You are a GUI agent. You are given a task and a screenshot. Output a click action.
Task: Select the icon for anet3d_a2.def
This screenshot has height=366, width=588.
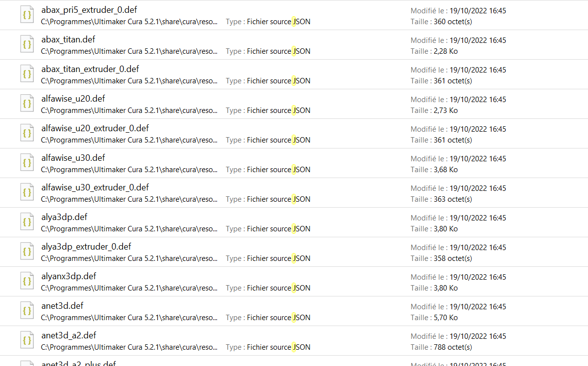pyautogui.click(x=27, y=340)
